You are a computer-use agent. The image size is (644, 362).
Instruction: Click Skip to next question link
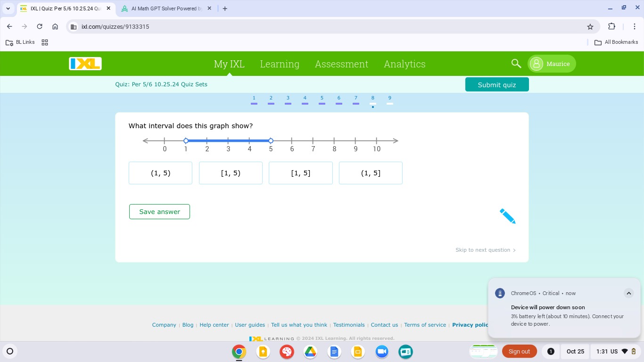point(486,250)
